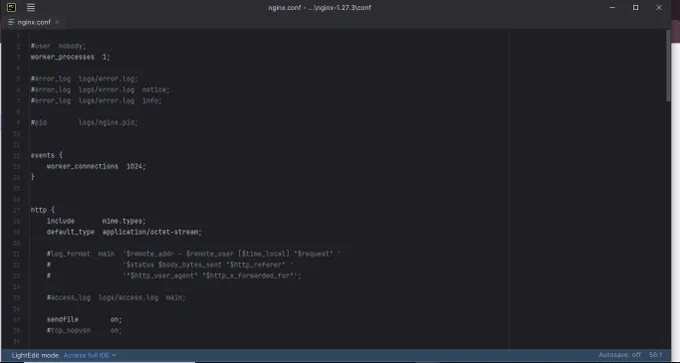Maximize the editor window

[x=635, y=7]
